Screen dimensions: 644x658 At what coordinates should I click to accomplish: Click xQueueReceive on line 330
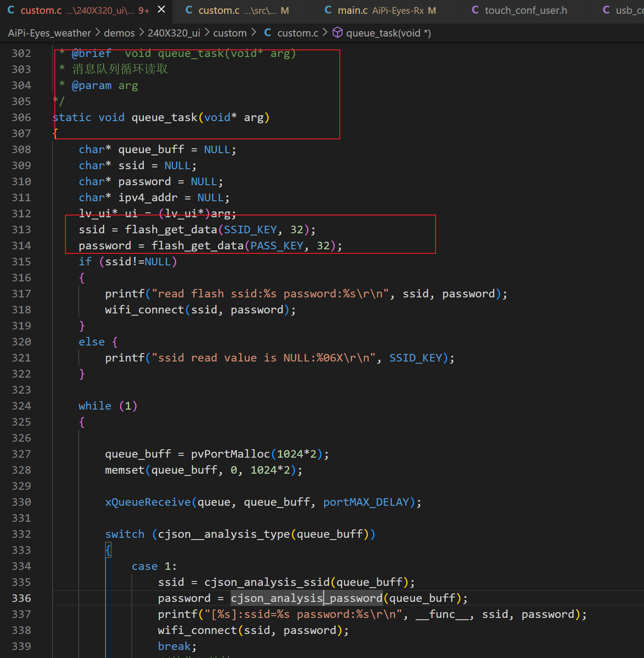pyautogui.click(x=148, y=502)
